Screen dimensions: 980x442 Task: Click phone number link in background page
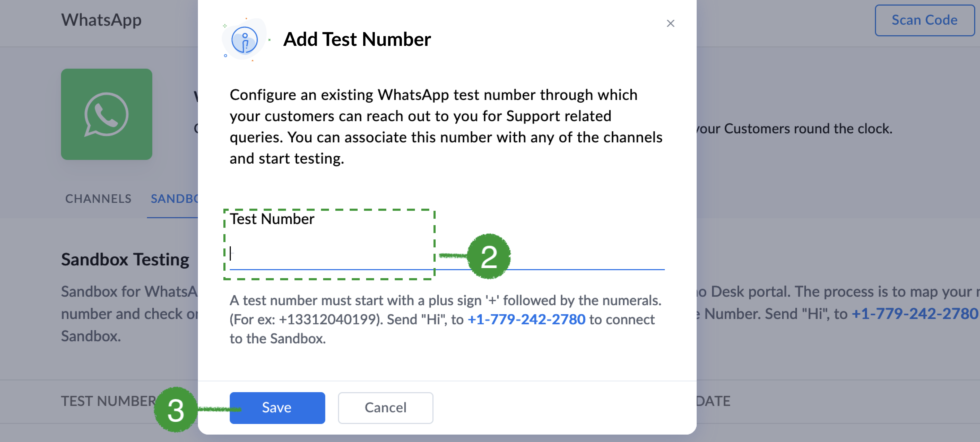coord(914,314)
